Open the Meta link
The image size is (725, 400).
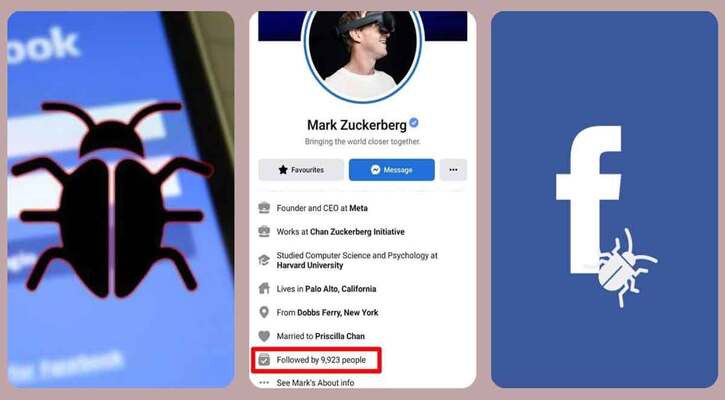[358, 208]
